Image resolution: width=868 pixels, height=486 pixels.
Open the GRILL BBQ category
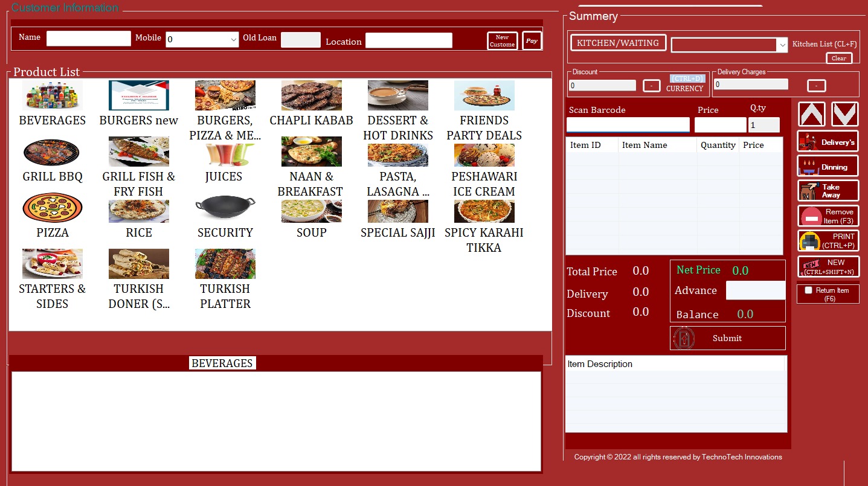point(52,152)
